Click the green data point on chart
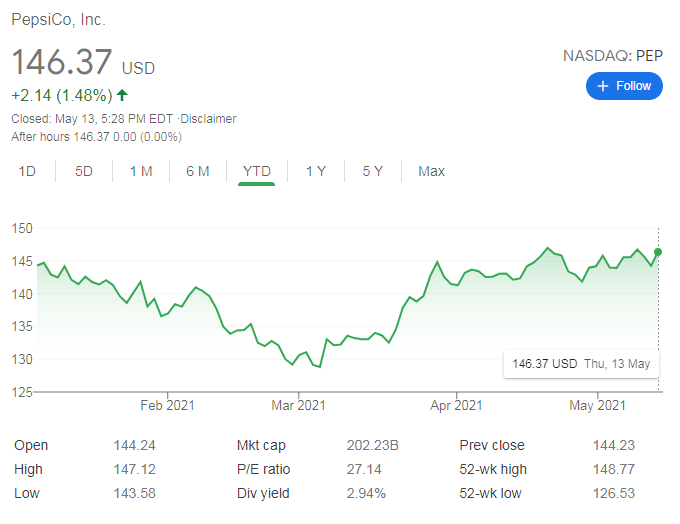 658,252
